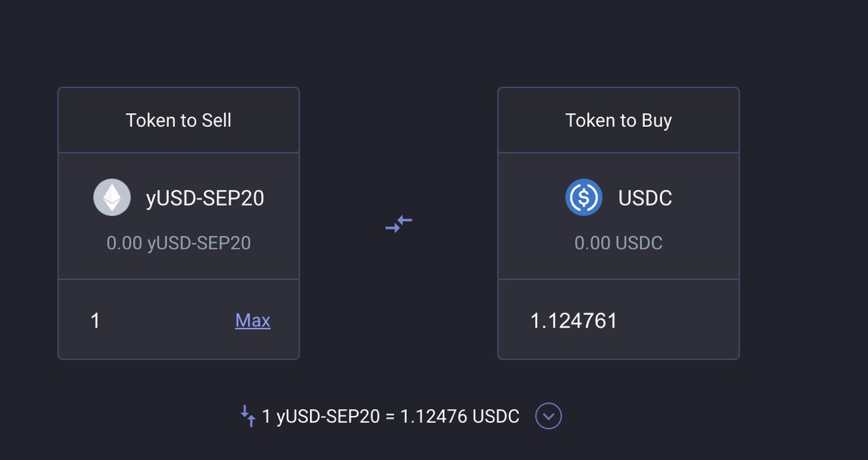Click empty space in the buy amount row

[x=678, y=320]
